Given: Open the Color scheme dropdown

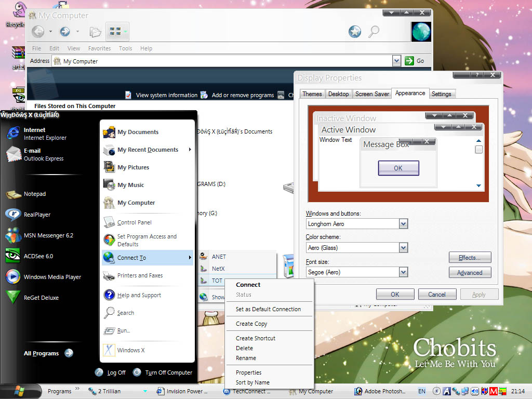Looking at the screenshot, I should [403, 247].
